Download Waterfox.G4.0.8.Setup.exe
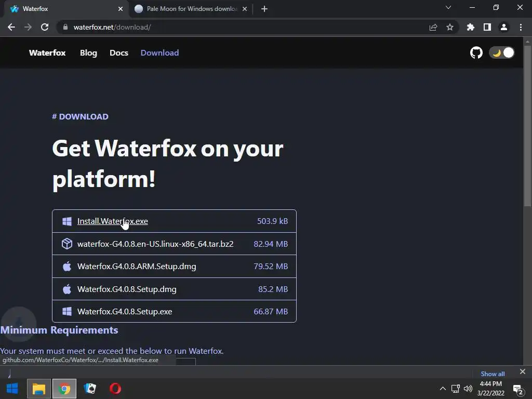The height and width of the screenshot is (399, 532). pyautogui.click(x=125, y=312)
